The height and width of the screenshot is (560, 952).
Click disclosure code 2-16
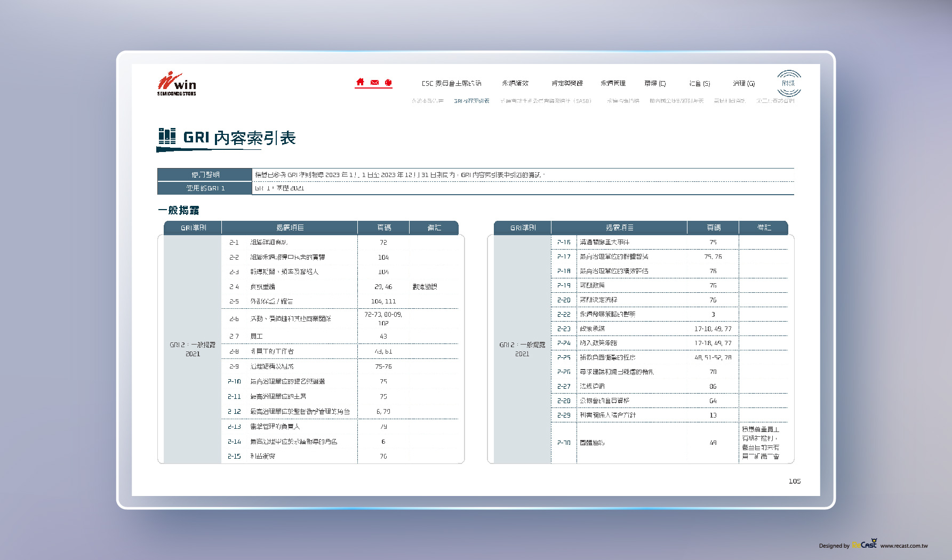(564, 242)
